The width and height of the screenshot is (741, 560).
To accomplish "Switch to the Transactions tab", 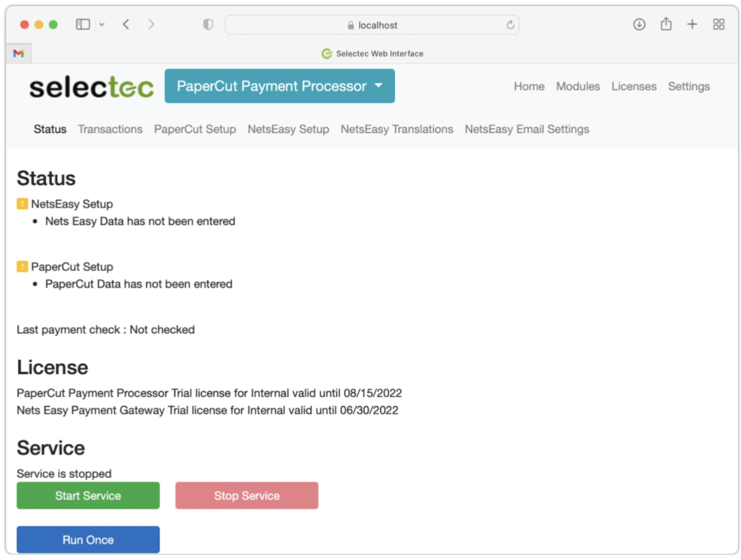I will coord(110,129).
